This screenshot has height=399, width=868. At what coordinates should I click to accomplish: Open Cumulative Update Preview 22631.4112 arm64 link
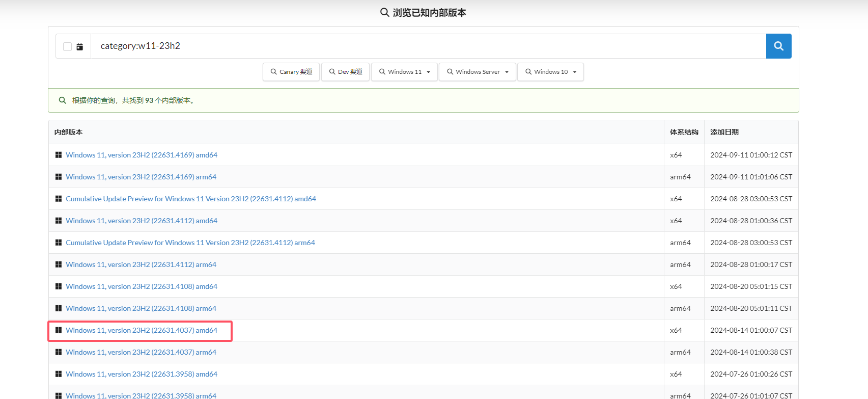pos(190,243)
